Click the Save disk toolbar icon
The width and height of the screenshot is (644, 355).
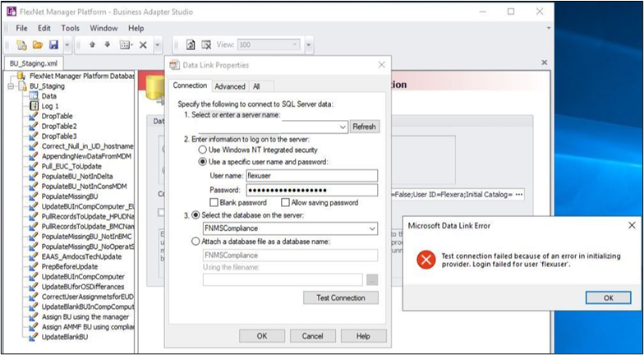pos(53,44)
